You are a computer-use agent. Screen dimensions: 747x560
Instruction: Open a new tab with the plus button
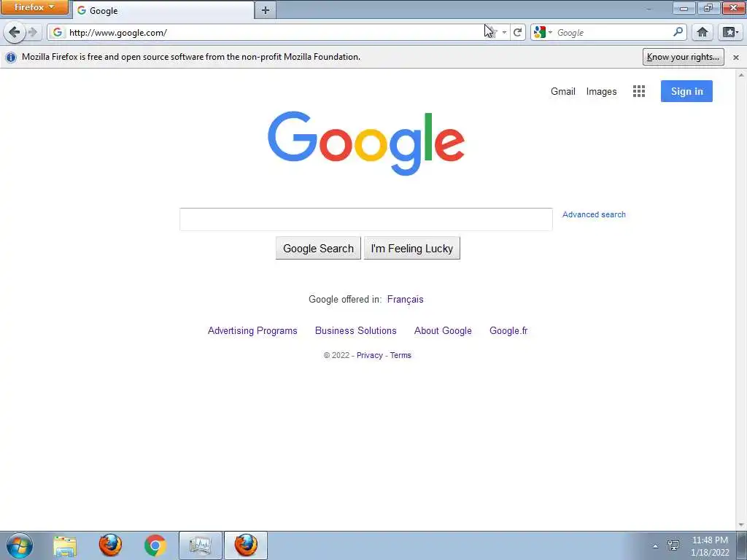tap(266, 10)
